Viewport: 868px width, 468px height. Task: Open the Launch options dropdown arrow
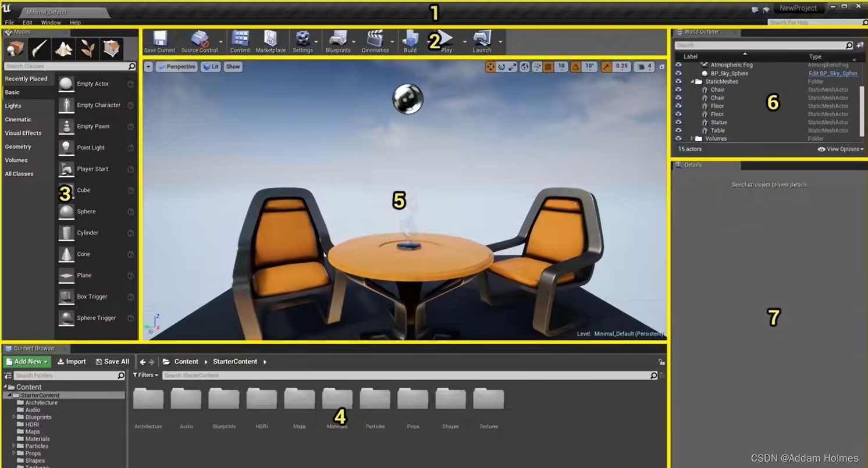(500, 42)
